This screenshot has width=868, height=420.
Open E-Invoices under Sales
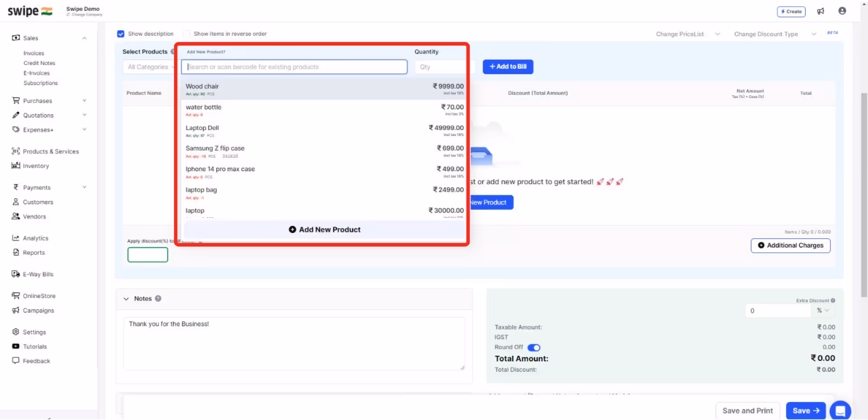tap(37, 73)
